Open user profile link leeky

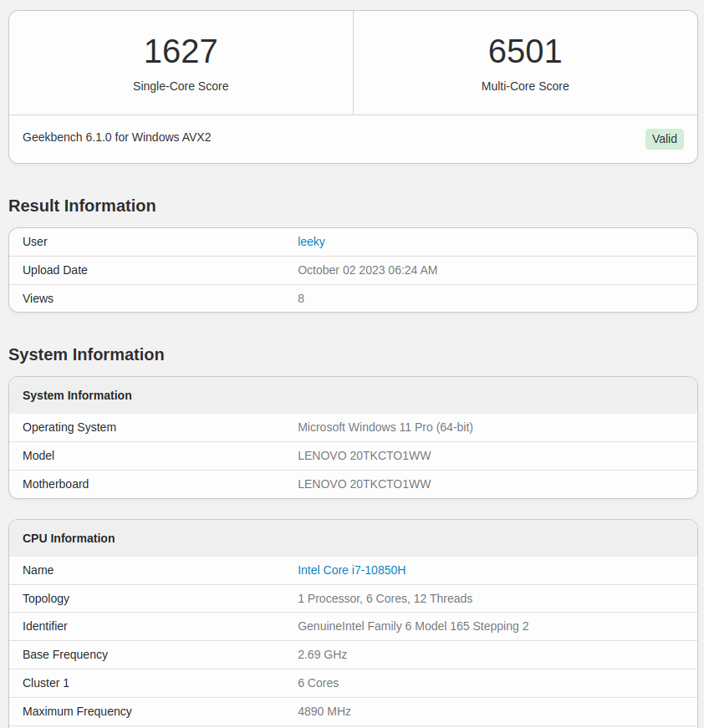311,242
